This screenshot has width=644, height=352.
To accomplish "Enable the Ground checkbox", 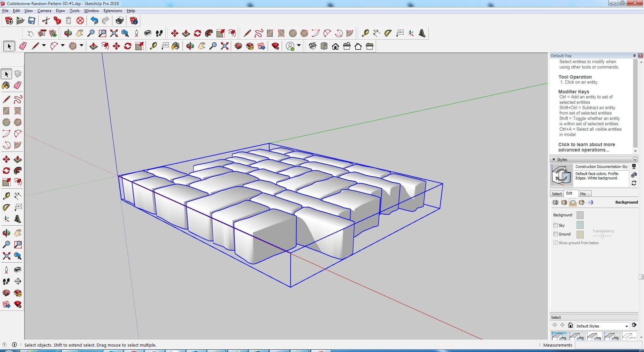I will click(x=555, y=234).
